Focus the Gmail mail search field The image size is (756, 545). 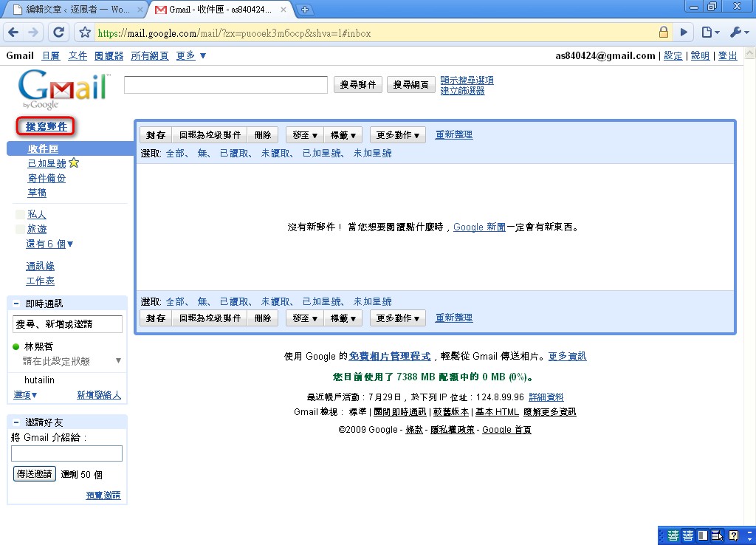(226, 85)
